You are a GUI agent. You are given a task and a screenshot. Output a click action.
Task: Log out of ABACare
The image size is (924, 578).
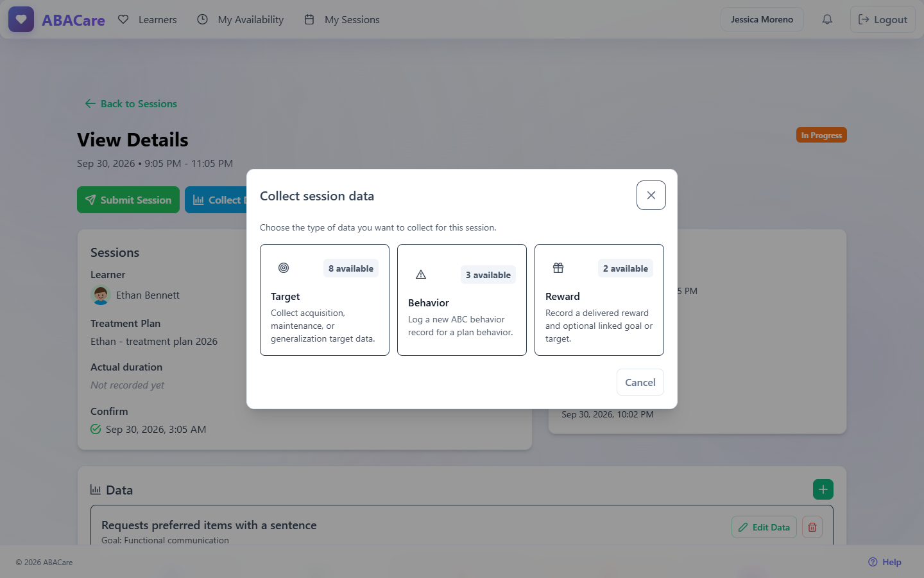click(883, 19)
